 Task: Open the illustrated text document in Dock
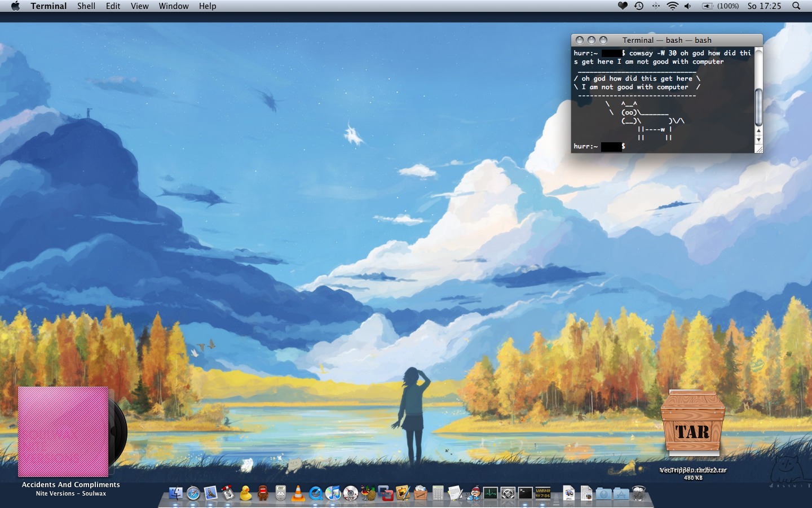coord(586,493)
